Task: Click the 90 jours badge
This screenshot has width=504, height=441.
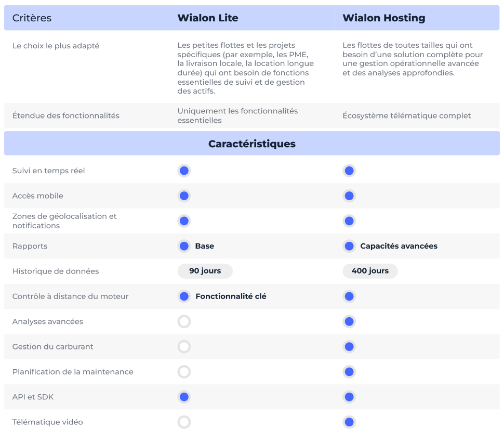Action: [x=205, y=271]
